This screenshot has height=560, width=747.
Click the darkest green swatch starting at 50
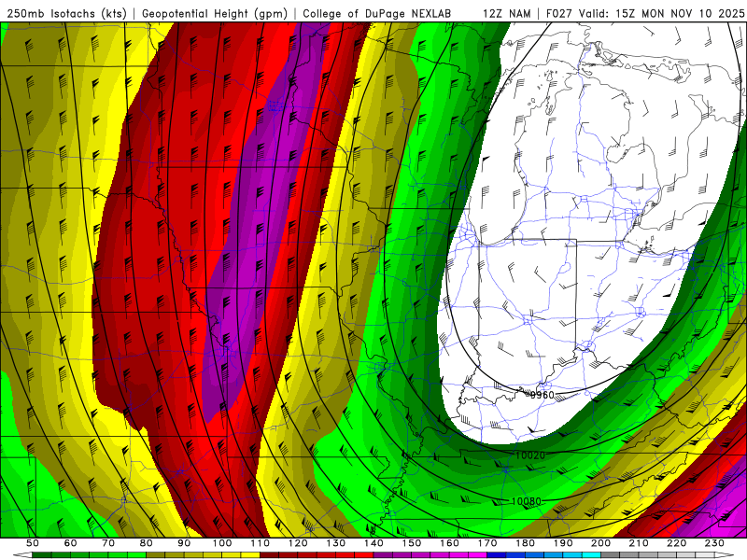pyautogui.click(x=42, y=554)
